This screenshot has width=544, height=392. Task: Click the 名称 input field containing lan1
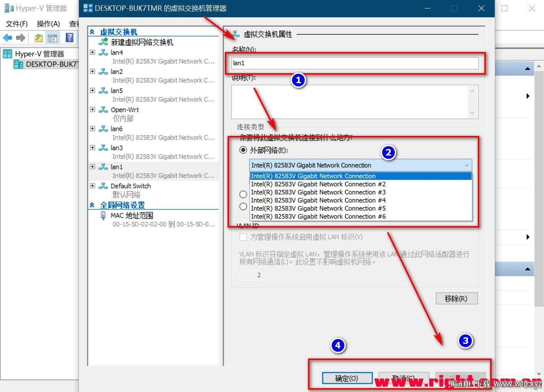[355, 63]
